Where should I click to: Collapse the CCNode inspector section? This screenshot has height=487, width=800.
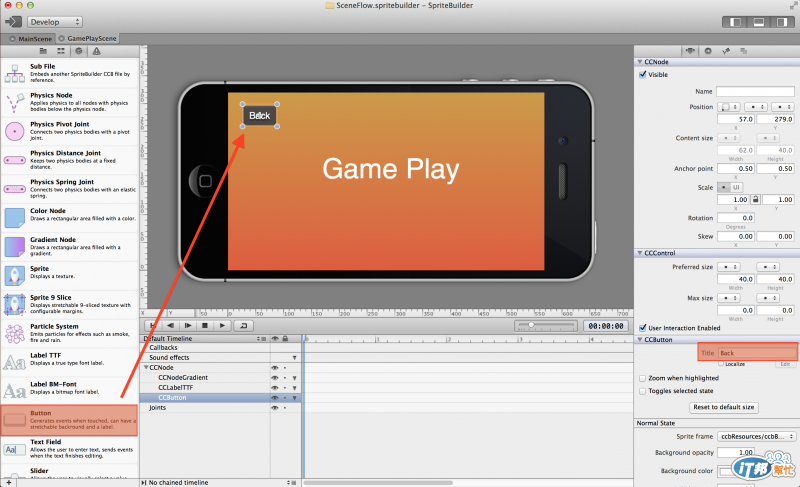tap(640, 62)
